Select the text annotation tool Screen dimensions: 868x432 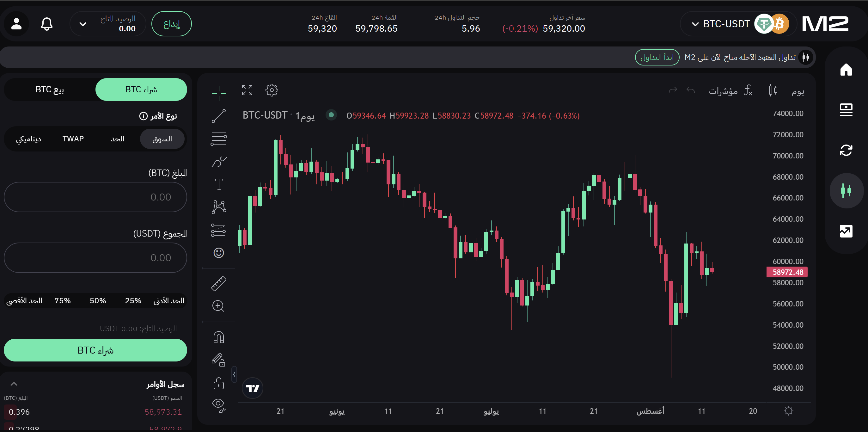coord(219,184)
